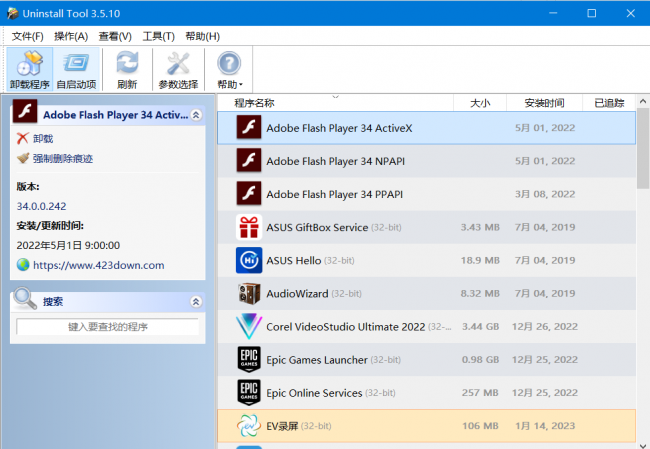Image resolution: width=650 pixels, height=449 pixels.
Task: Click the 0.98 GB size cell
Action: tap(480, 360)
